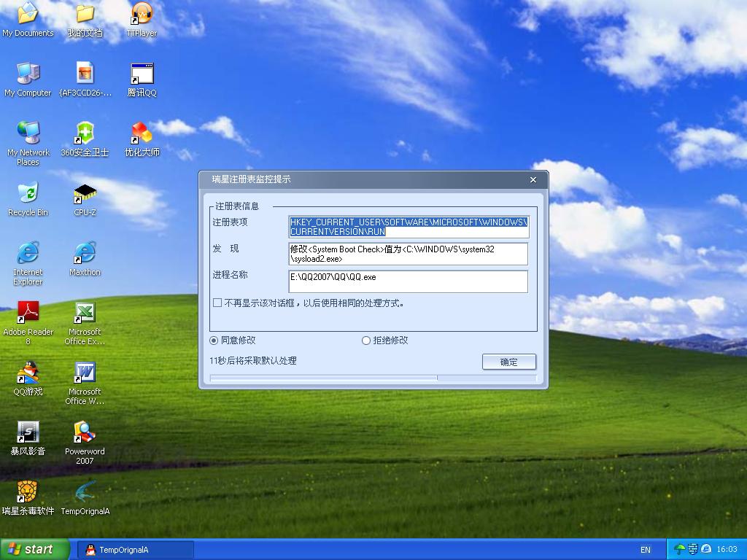Launch 优化大师 shortcut
Screen dimensions: 747x560
click(142, 139)
